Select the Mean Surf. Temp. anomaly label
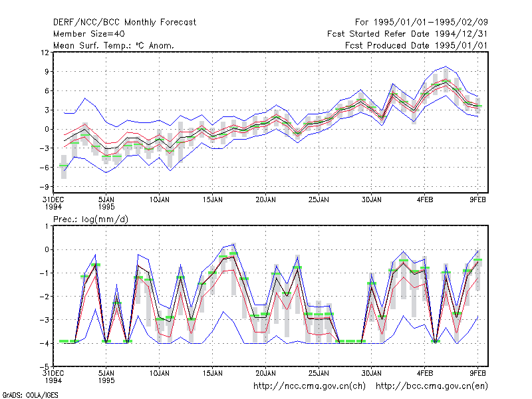Screen dimensions: 532x399 point(113,45)
